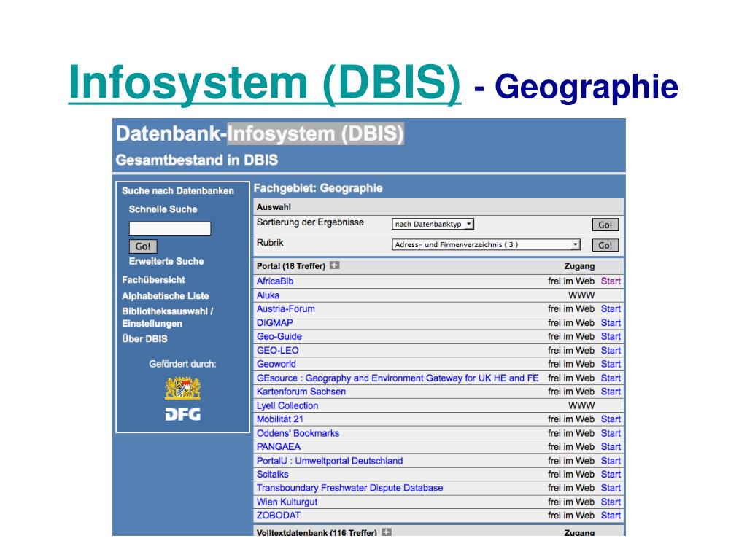747x560 pixels.
Task: Open Transboundary Freshwater Dispute Database link
Action: (x=349, y=488)
